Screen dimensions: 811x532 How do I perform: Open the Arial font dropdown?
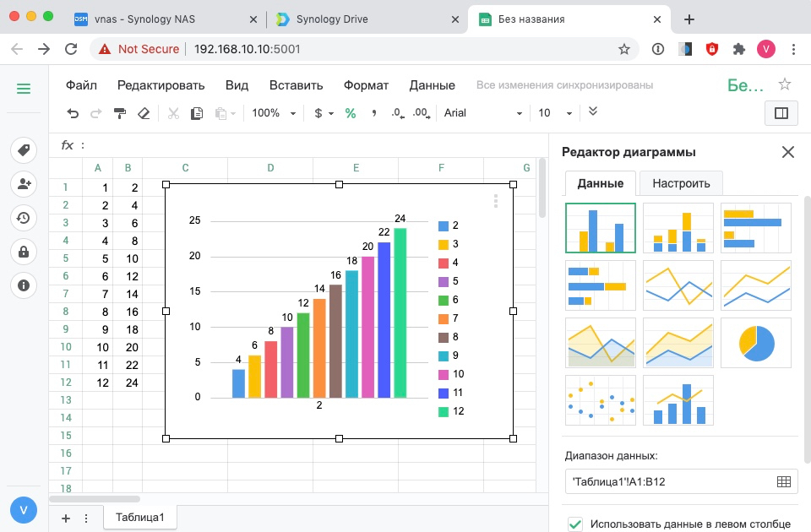483,113
